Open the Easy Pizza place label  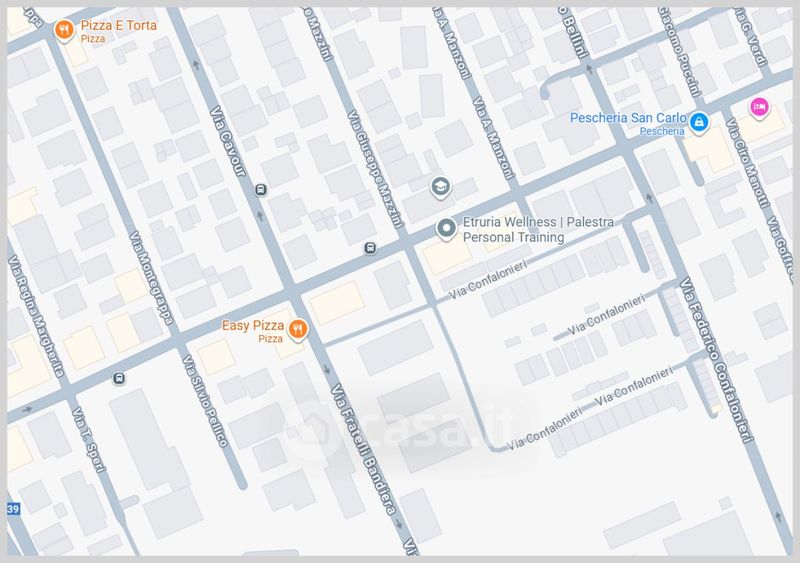253,331
